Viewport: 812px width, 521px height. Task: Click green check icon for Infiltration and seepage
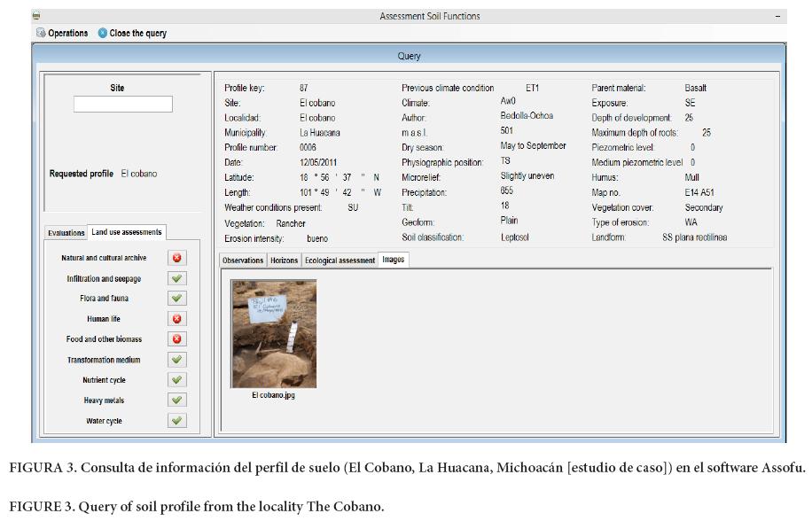point(177,278)
